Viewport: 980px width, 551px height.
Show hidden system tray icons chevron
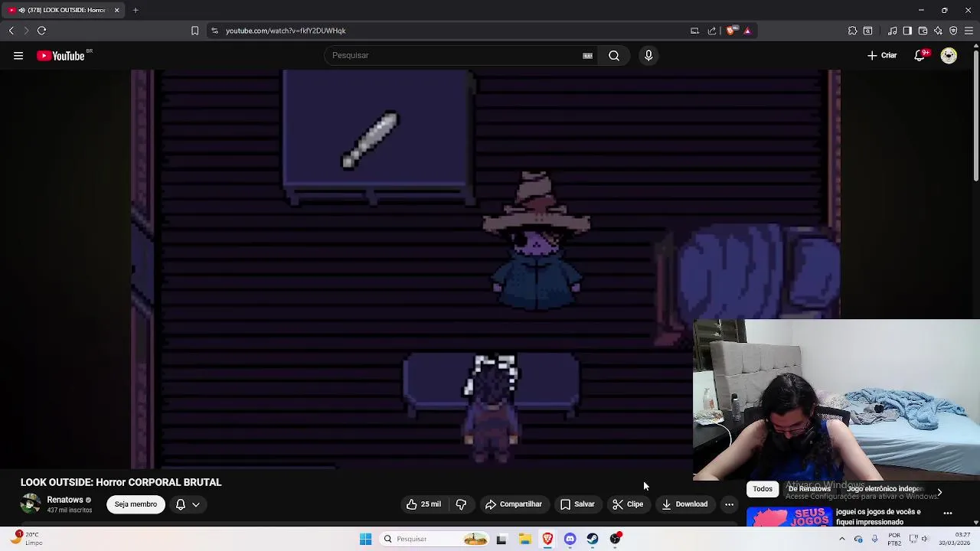click(841, 539)
